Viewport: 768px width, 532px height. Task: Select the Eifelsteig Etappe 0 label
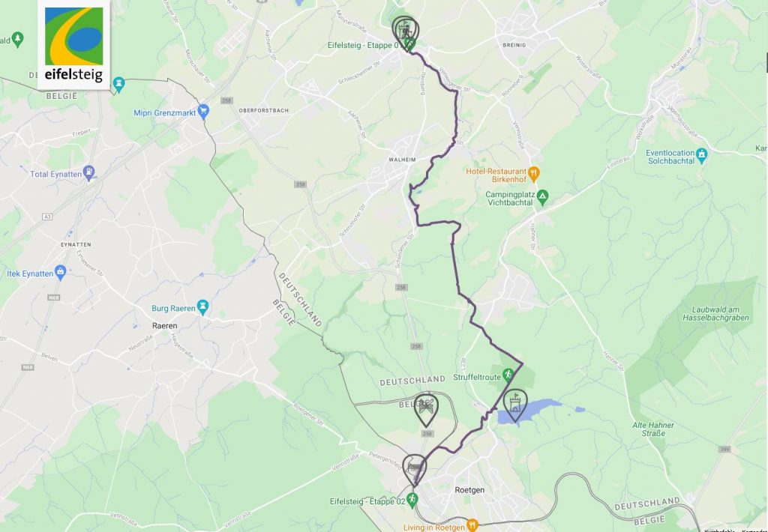tap(363, 45)
